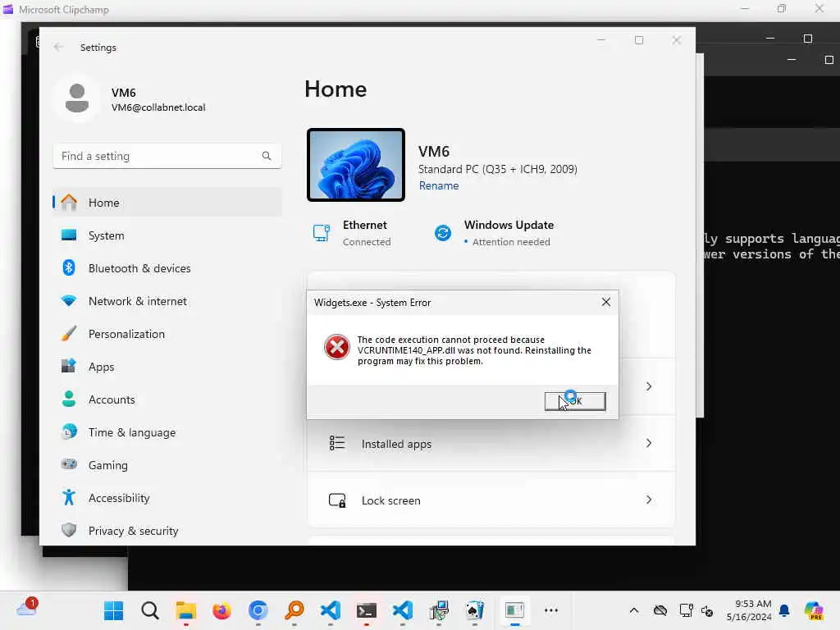Open Accessibility settings
Viewport: 840px width, 630px height.
tap(167, 498)
